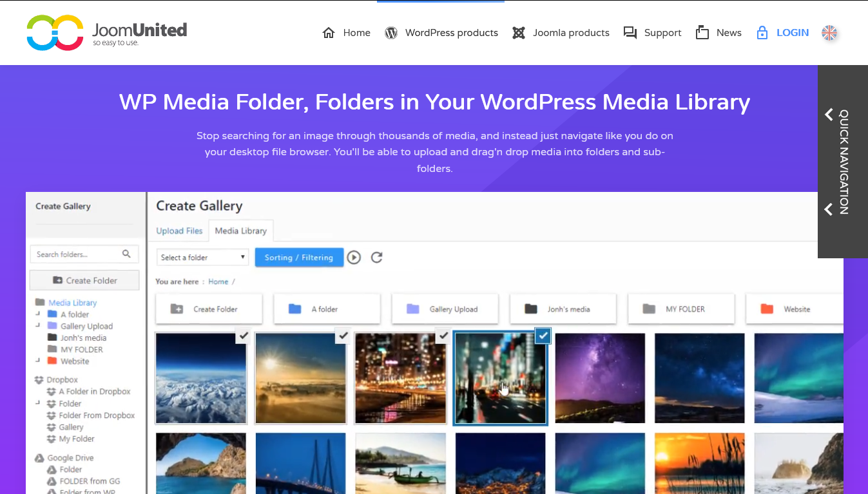Image resolution: width=868 pixels, height=494 pixels.
Task: Click the Media Library folder icon in the tree
Action: (x=40, y=303)
